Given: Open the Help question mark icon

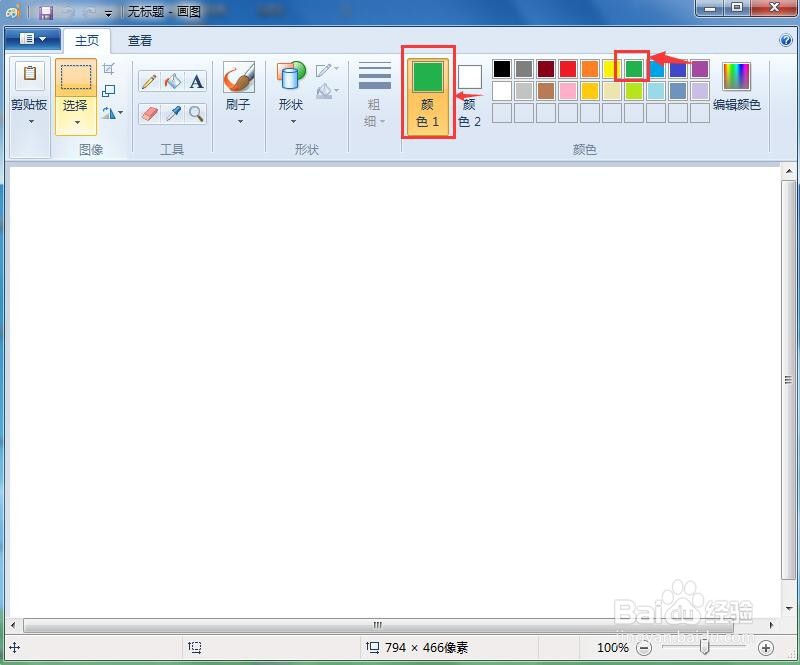Looking at the screenshot, I should [x=786, y=40].
